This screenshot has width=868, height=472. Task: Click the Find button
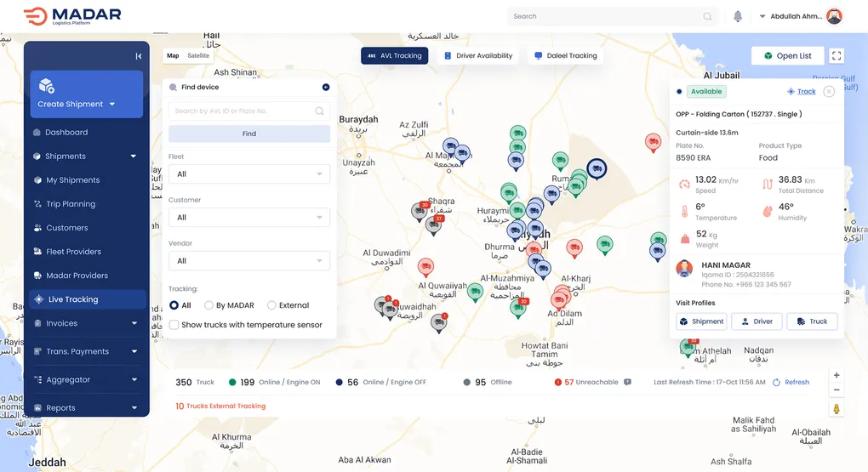click(x=249, y=134)
